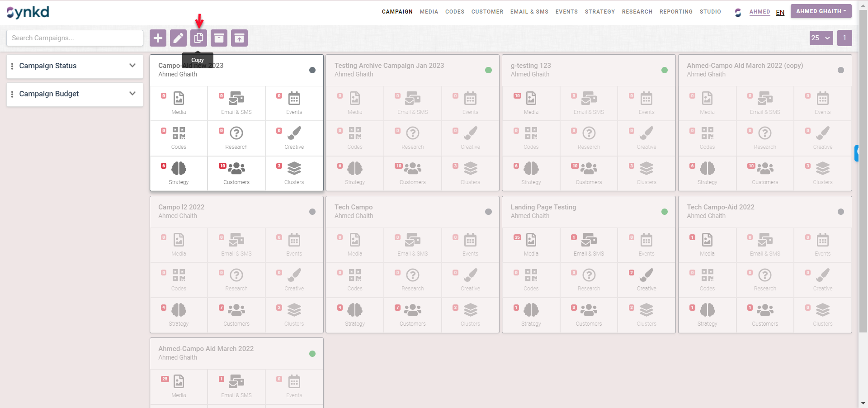The height and width of the screenshot is (408, 868).
Task: Click the EN language link
Action: point(780,13)
